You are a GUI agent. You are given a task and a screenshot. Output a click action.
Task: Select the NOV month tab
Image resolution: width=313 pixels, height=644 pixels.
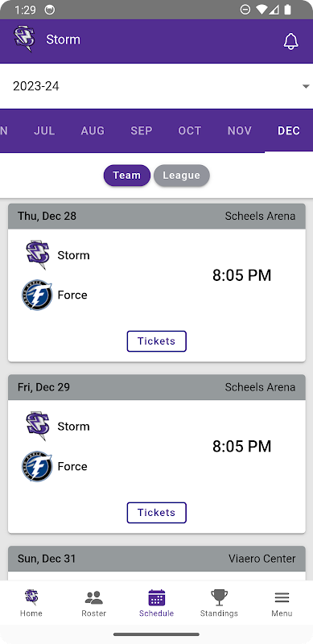point(240,130)
